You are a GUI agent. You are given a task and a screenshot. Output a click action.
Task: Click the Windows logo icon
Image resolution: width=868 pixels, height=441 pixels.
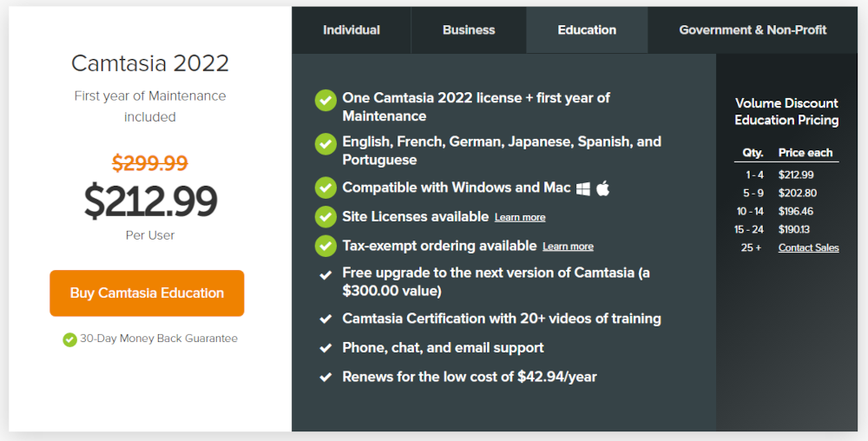(x=583, y=188)
